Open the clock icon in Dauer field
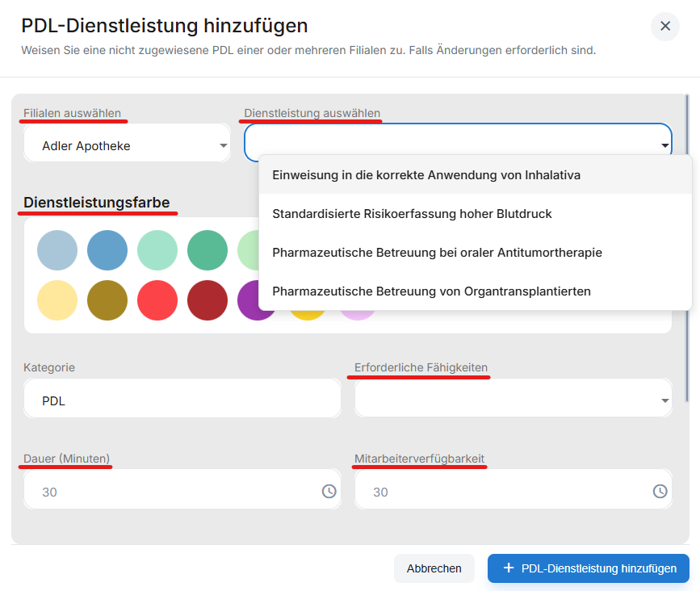This screenshot has width=700, height=591. (x=329, y=492)
